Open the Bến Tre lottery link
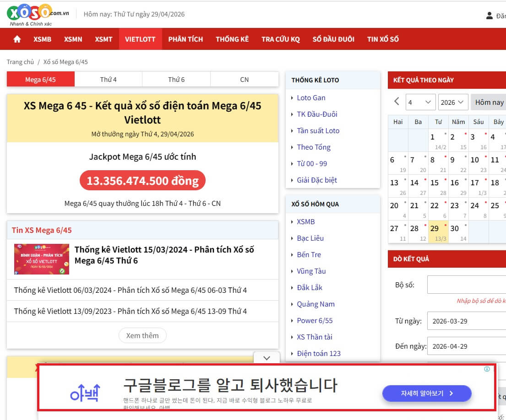The image size is (506, 420). [x=309, y=255]
